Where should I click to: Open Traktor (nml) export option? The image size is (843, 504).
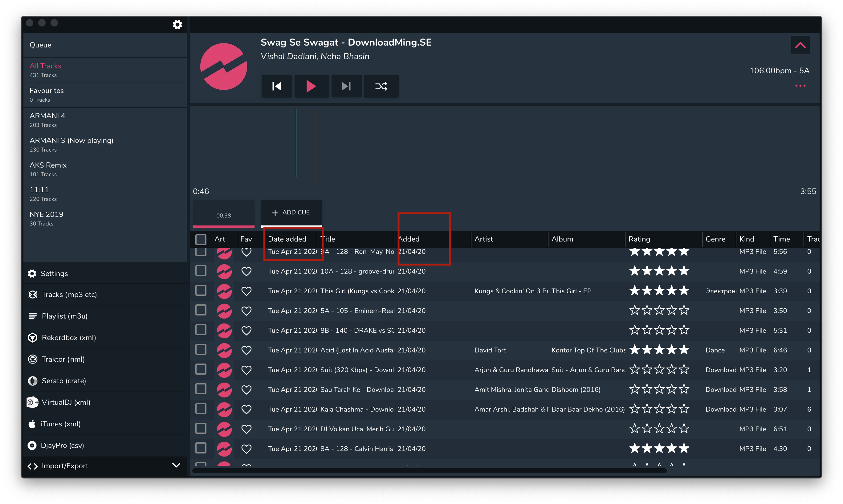[x=63, y=359]
